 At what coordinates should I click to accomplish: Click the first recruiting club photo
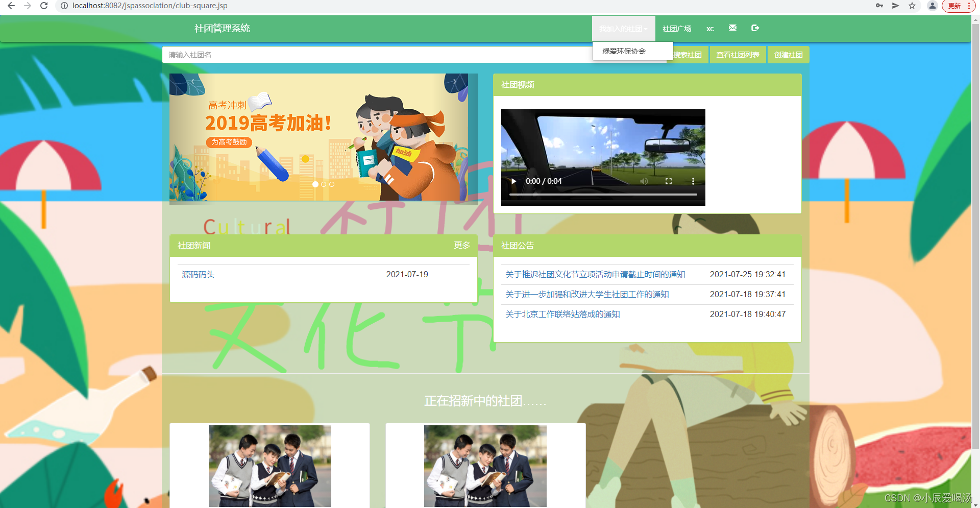point(270,466)
